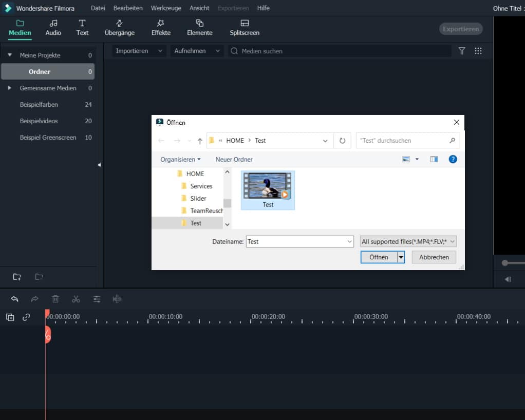Click the undo arrow in timeline toolbar
The height and width of the screenshot is (420, 525).
14,299
